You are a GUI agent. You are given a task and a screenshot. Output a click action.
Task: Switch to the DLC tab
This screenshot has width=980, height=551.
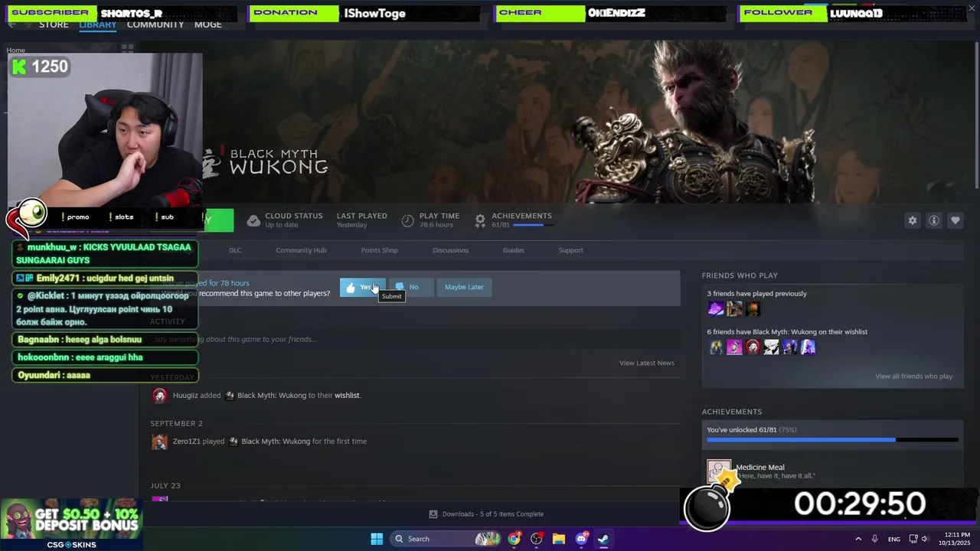[x=235, y=250]
